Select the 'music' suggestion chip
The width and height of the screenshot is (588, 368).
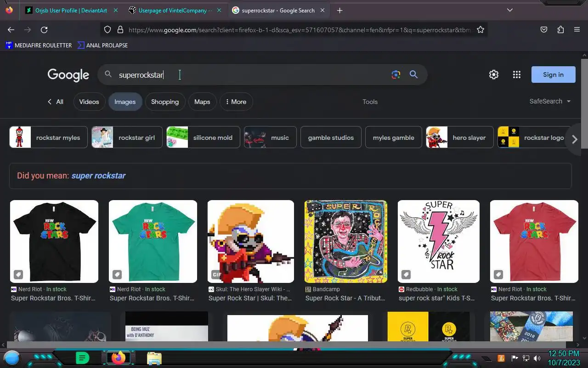tap(270, 137)
